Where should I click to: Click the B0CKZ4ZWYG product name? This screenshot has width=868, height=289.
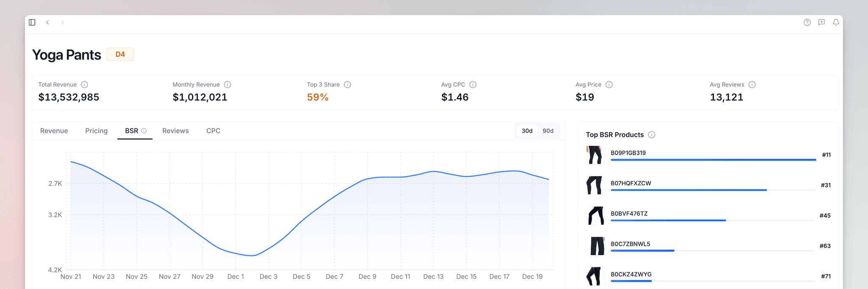[631, 275]
